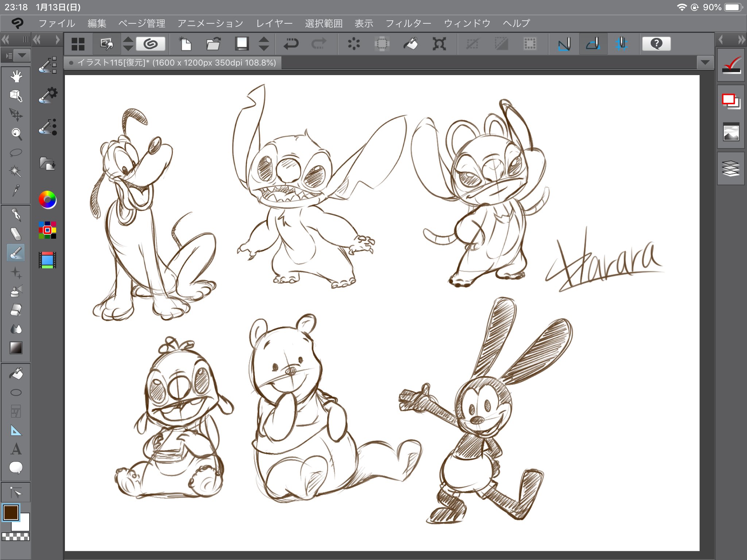Expand the canvas tab list dropdown
The image size is (747, 560).
tap(705, 63)
